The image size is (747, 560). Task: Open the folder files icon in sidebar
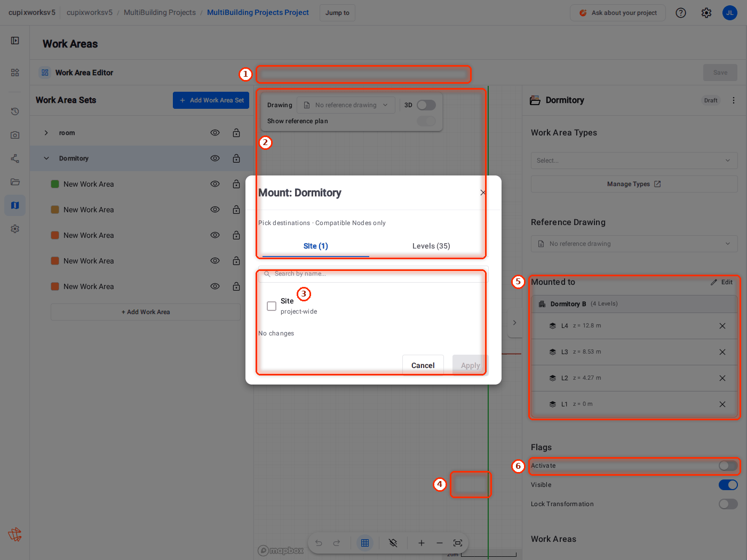coord(15,182)
